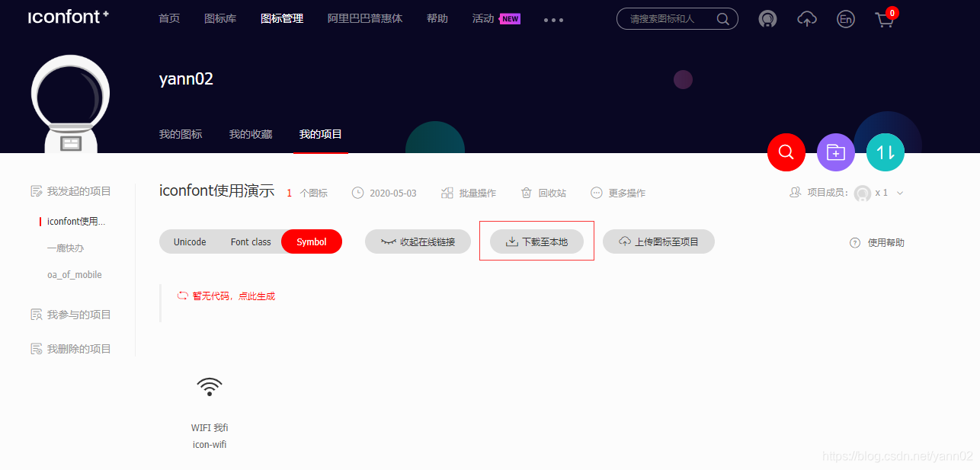The width and height of the screenshot is (980, 470).
Task: Expand 我发起的项目 in sidebar
Action: [x=71, y=191]
